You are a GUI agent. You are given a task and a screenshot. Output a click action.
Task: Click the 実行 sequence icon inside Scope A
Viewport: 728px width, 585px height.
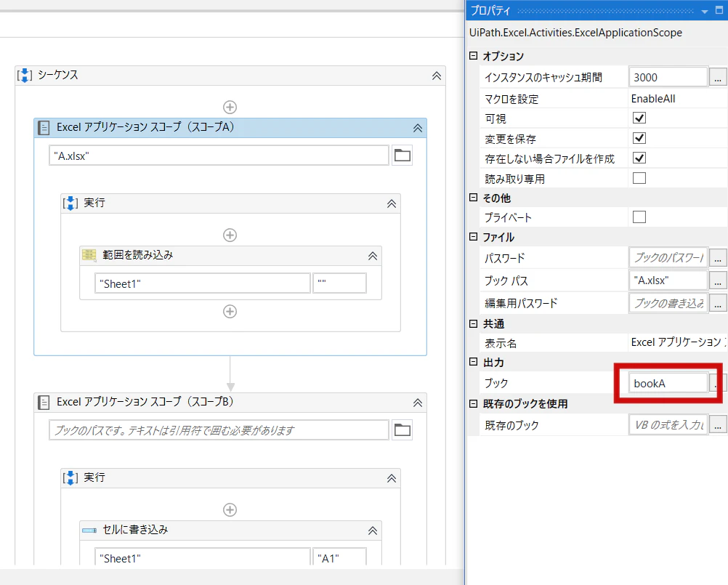[x=70, y=203]
